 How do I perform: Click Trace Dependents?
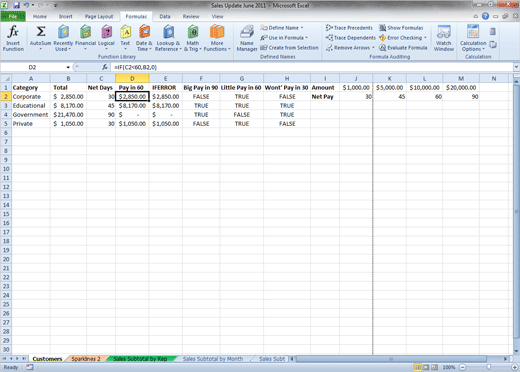(351, 38)
